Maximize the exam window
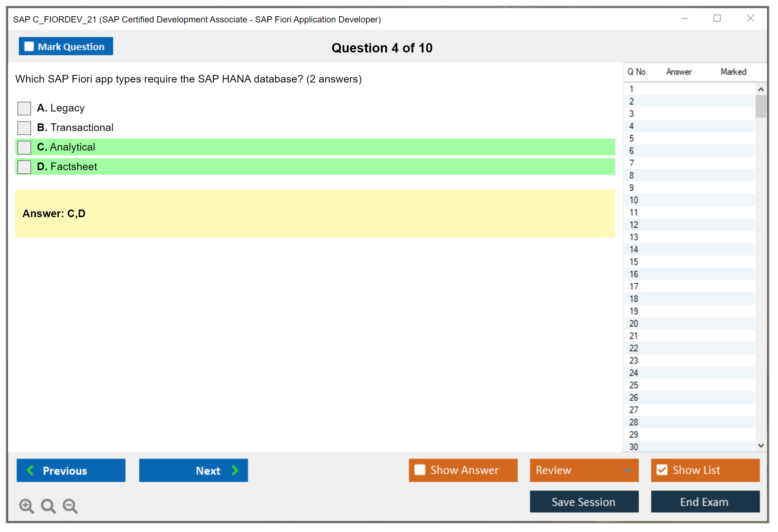The width and height of the screenshot is (778, 532). [717, 18]
